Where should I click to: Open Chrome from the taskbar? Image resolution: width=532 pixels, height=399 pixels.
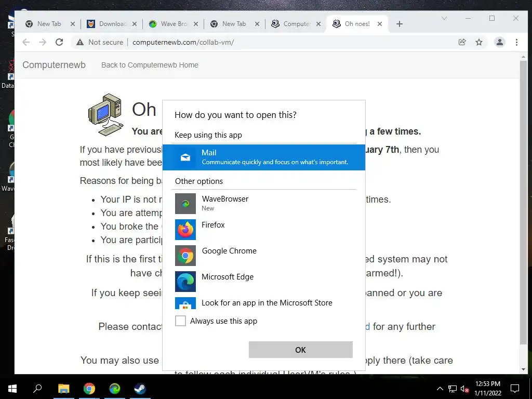89,388
